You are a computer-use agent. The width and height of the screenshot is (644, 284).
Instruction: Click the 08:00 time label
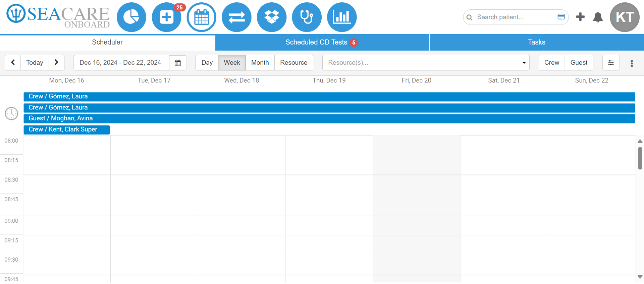[x=11, y=141]
